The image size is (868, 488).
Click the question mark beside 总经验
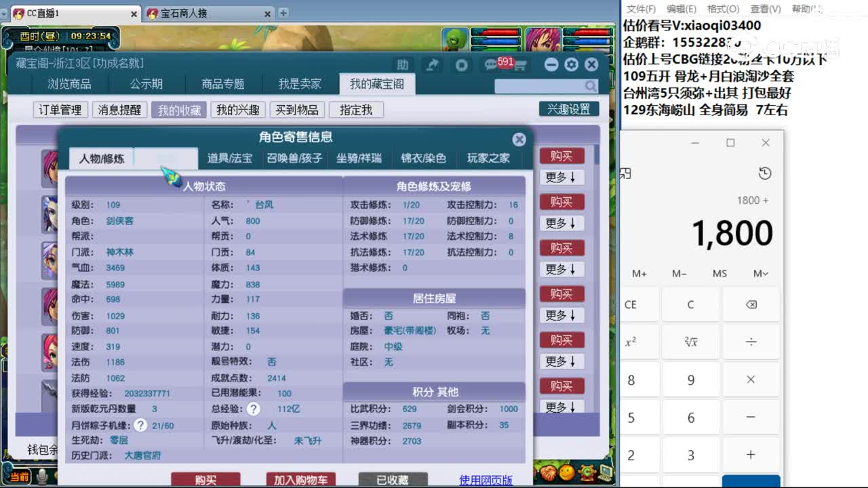tap(254, 409)
